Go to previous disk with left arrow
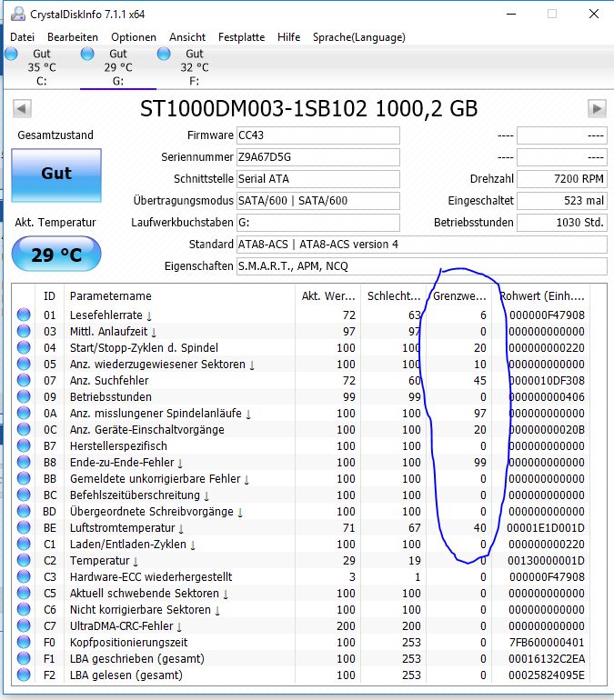 coord(22,108)
